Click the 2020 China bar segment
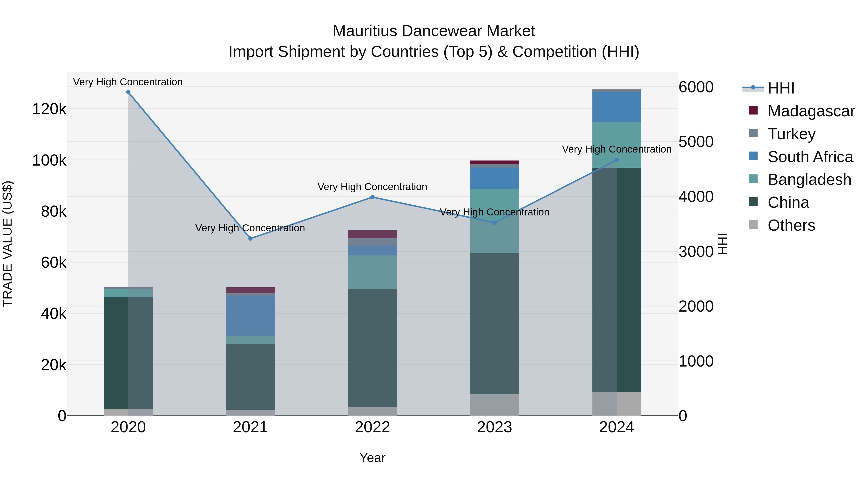This screenshot has width=868, height=488. tap(128, 353)
